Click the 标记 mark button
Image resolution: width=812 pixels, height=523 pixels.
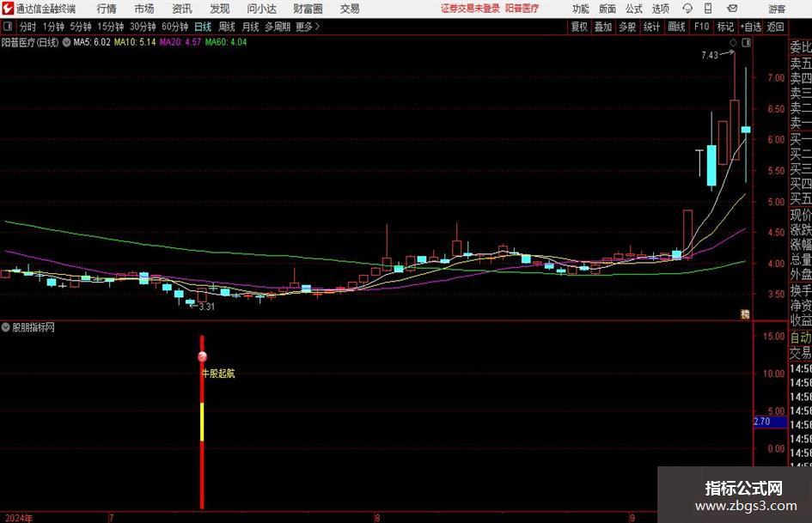(725, 27)
